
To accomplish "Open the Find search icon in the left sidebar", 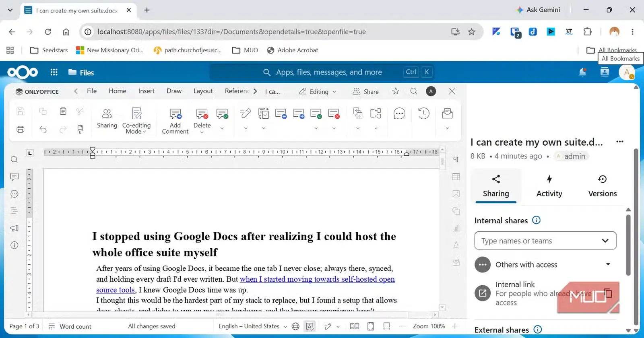I will point(14,160).
